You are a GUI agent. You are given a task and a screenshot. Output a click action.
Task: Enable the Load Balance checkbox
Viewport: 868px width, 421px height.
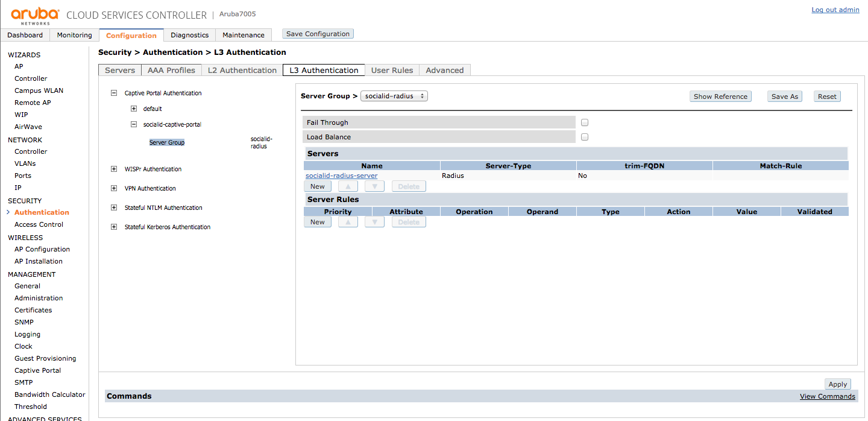point(584,137)
